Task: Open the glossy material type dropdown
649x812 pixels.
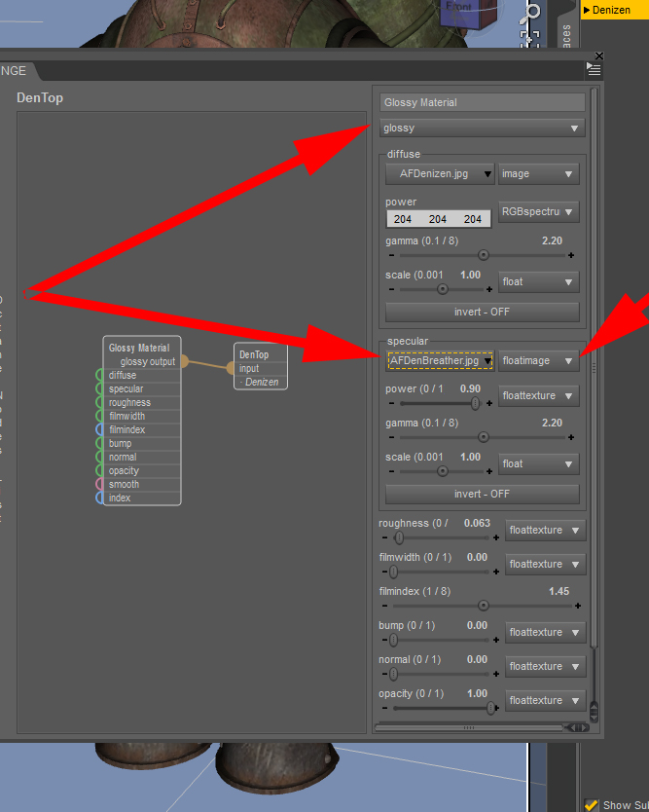Action: click(483, 128)
